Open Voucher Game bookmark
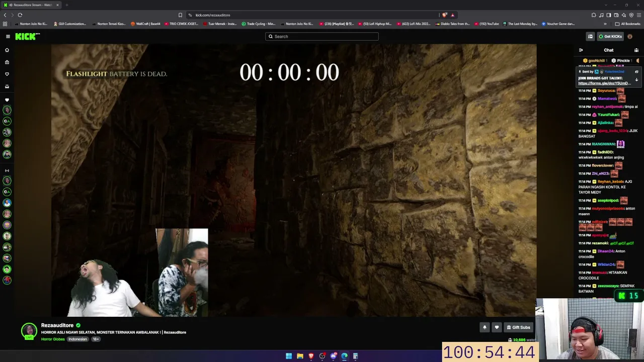644x362 pixels. coord(558,24)
